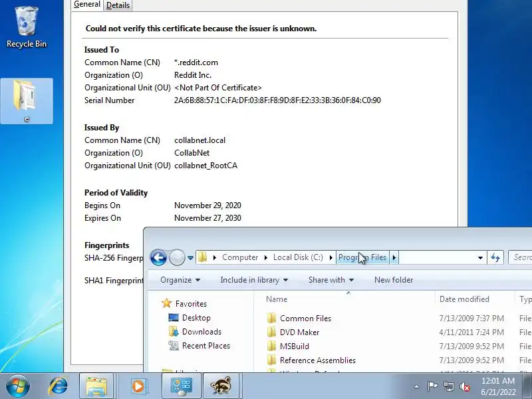Click the raccoon app taskbar icon
Image resolution: width=532 pixels, height=399 pixels.
221,386
